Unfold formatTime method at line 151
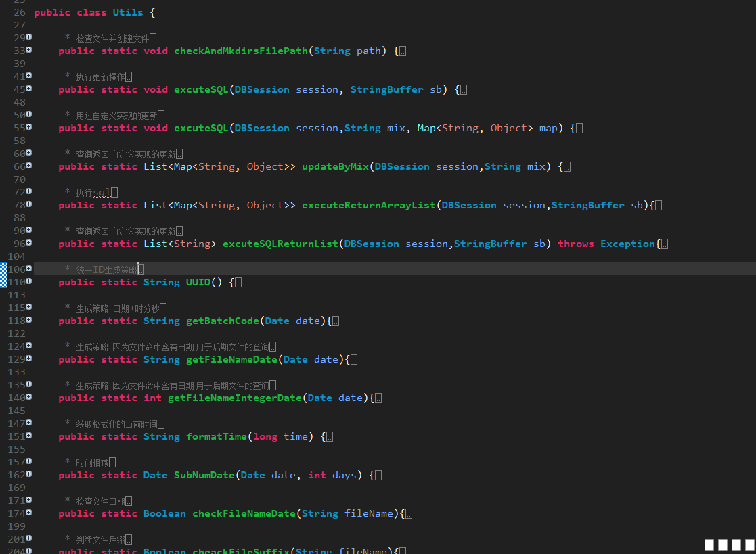This screenshot has height=554, width=756. tap(29, 436)
